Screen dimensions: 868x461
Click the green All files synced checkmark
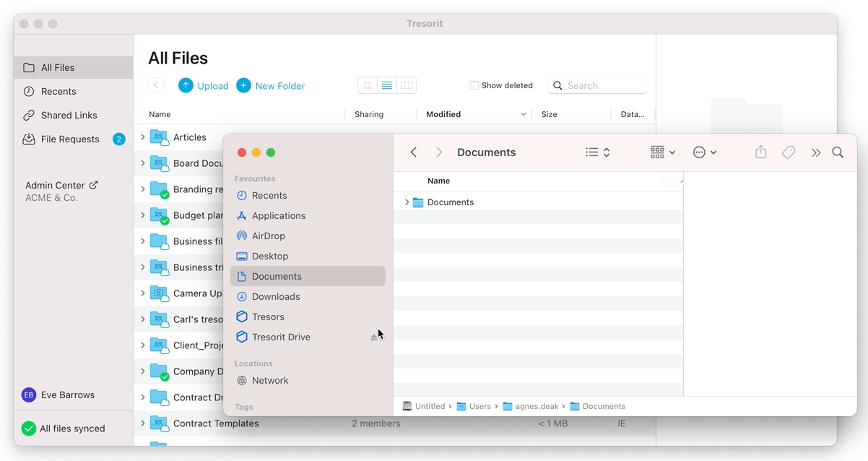coord(29,428)
